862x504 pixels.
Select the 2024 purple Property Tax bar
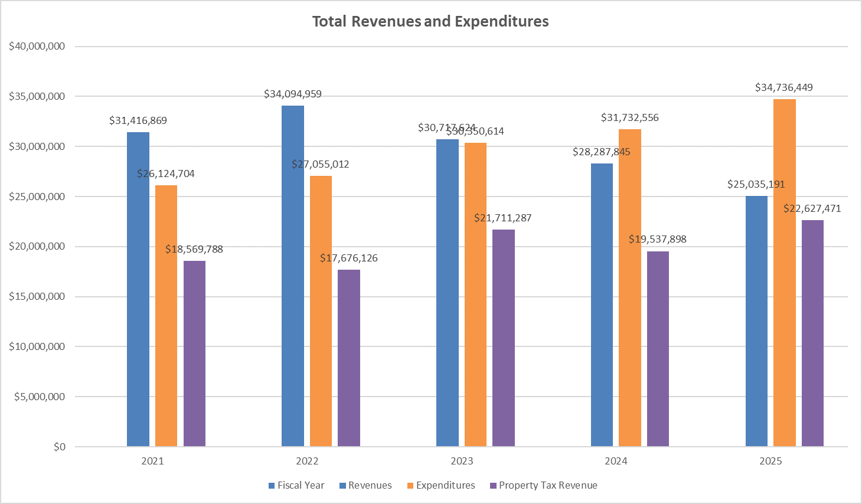click(x=658, y=349)
